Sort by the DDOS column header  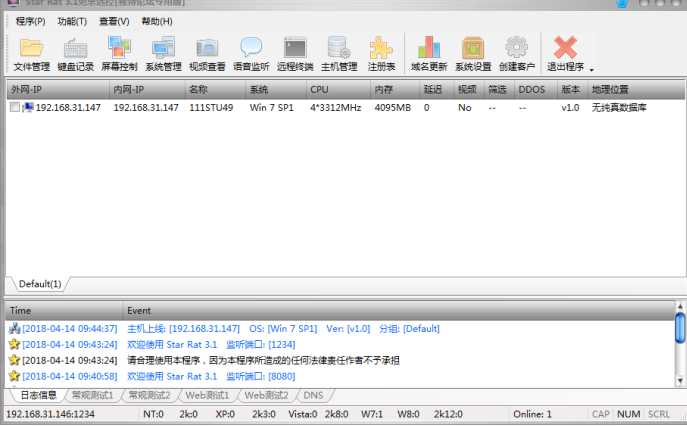(536, 90)
